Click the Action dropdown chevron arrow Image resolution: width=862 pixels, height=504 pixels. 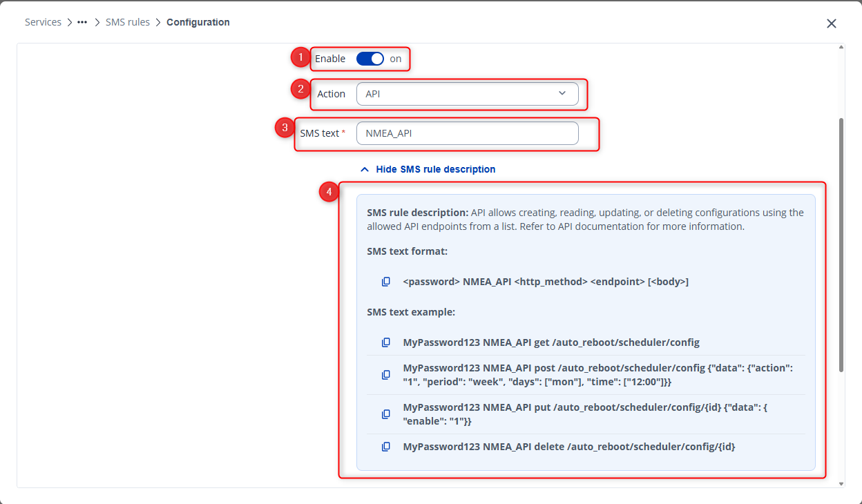point(562,94)
